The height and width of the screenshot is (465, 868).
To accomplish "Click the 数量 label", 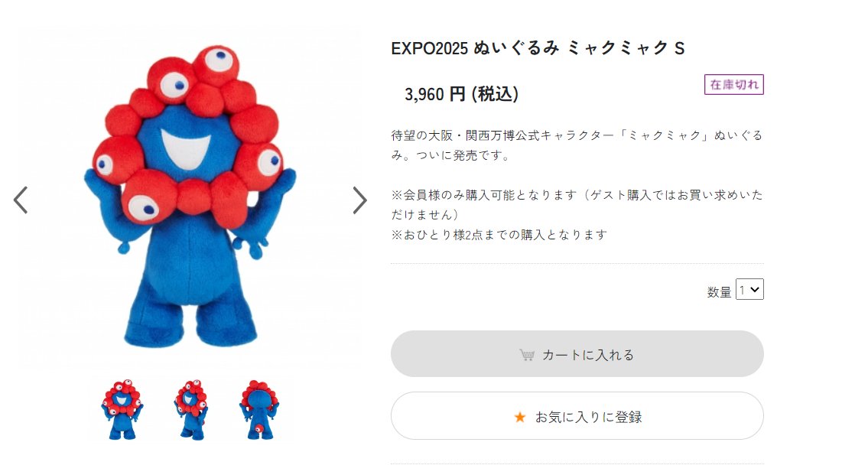I will coord(719,291).
